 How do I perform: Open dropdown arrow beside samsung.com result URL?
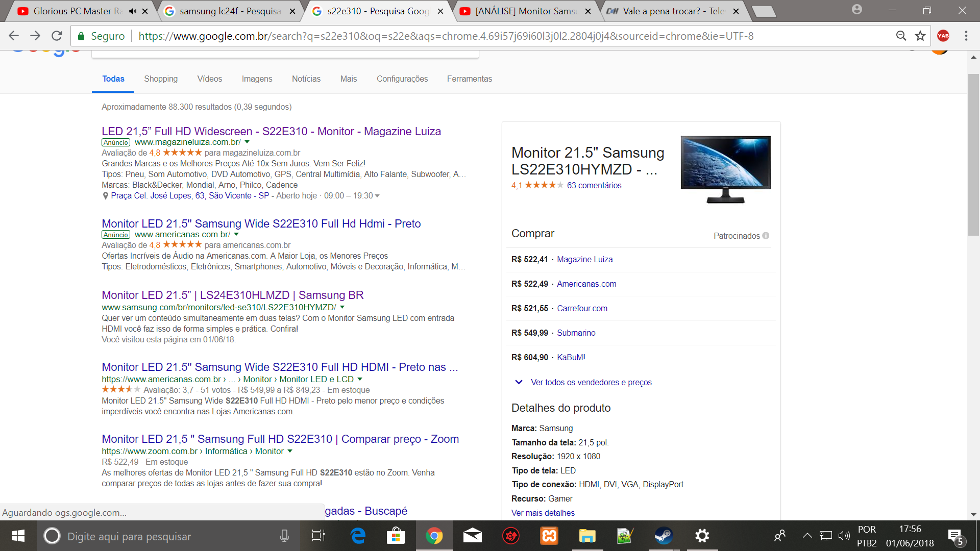pos(342,307)
